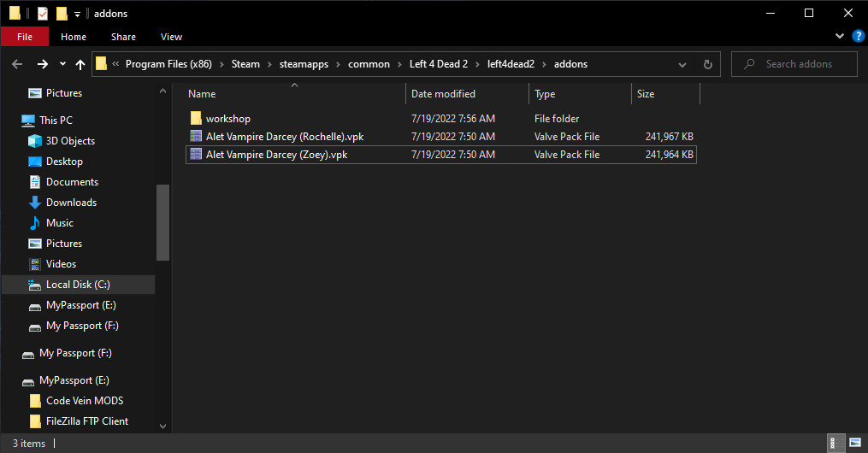The width and height of the screenshot is (868, 453).
Task: Click the Forward navigation arrow
Action: [x=42, y=64]
